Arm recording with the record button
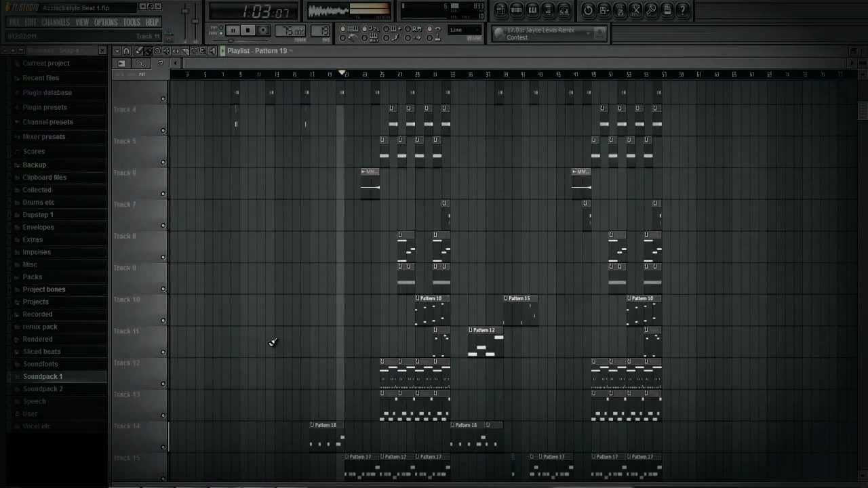The height and width of the screenshot is (488, 868). coord(263,30)
